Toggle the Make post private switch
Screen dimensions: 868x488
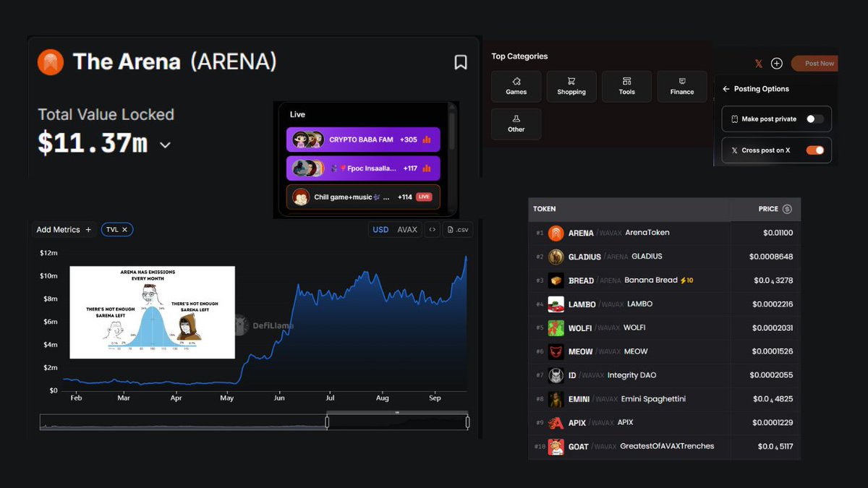[x=814, y=119]
